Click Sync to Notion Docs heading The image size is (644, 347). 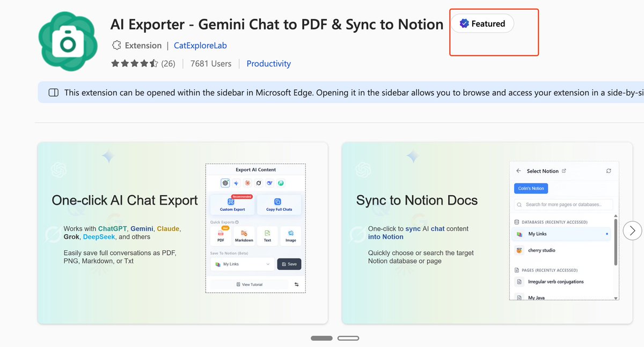[x=417, y=201]
